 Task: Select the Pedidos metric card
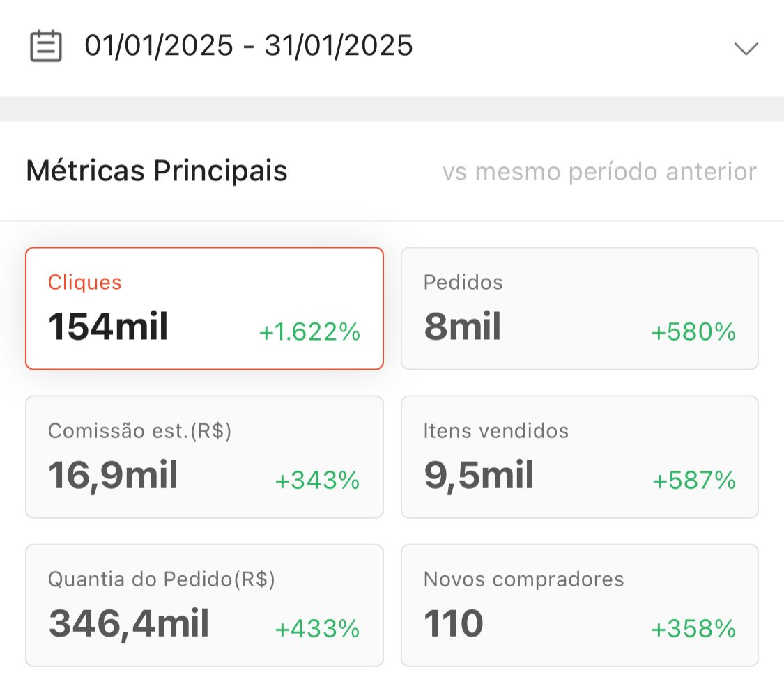pyautogui.click(x=581, y=308)
